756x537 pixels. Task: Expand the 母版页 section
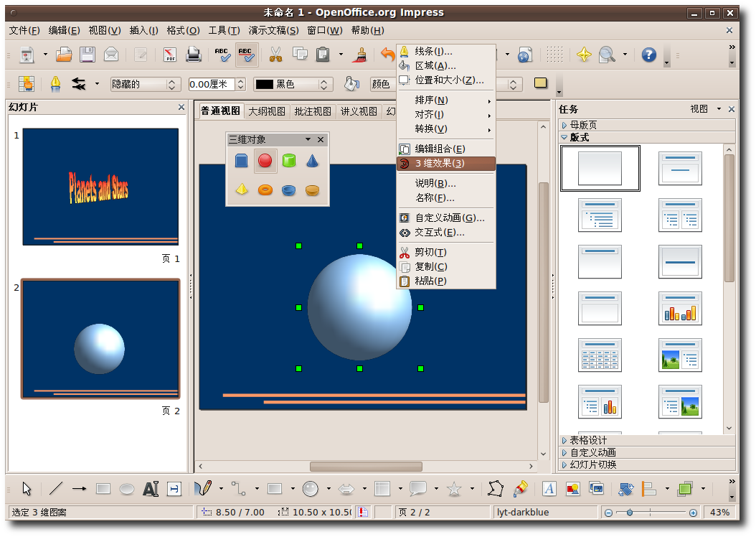[647, 125]
